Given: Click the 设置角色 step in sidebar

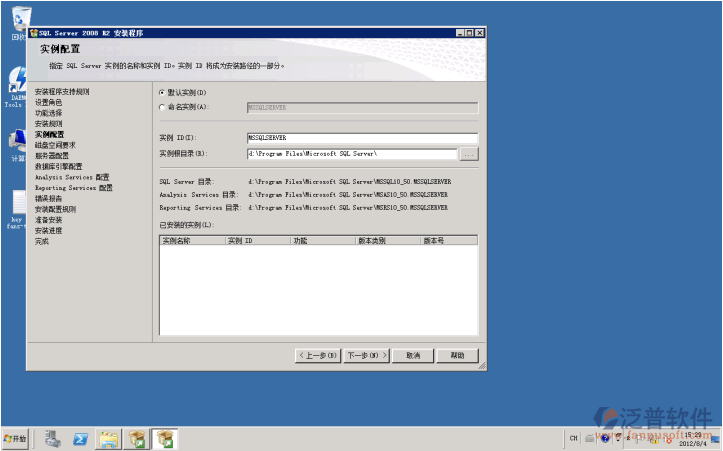Looking at the screenshot, I should pos(48,102).
